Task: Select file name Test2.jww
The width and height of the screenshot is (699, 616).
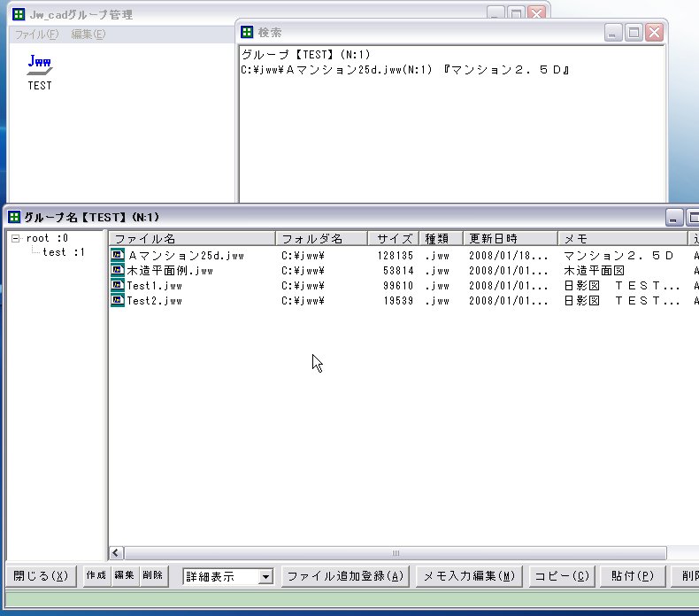Action: click(x=155, y=301)
